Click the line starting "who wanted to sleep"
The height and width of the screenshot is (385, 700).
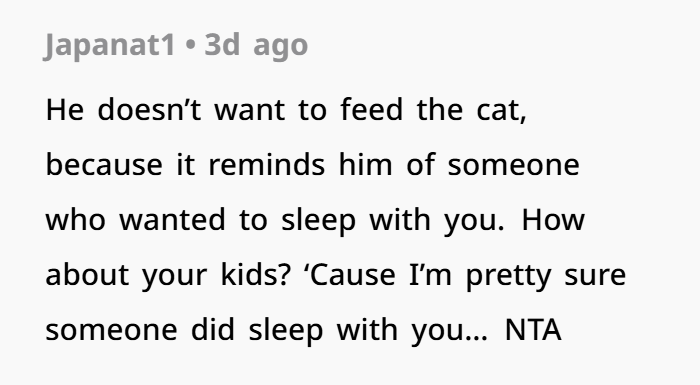[315, 220]
